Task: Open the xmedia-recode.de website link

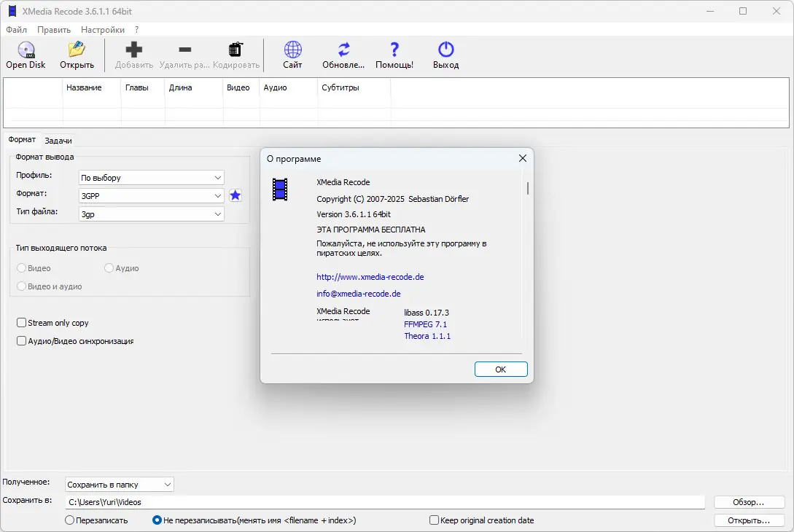Action: 370,277
